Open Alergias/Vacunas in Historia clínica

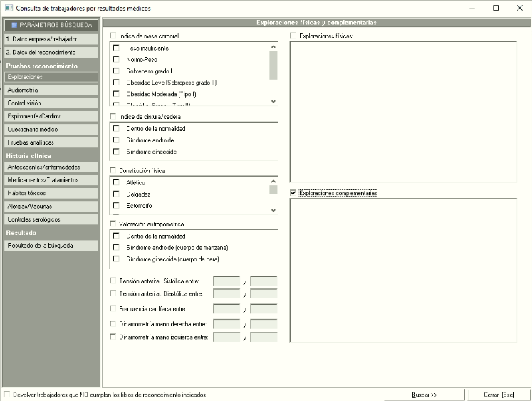tap(50, 206)
